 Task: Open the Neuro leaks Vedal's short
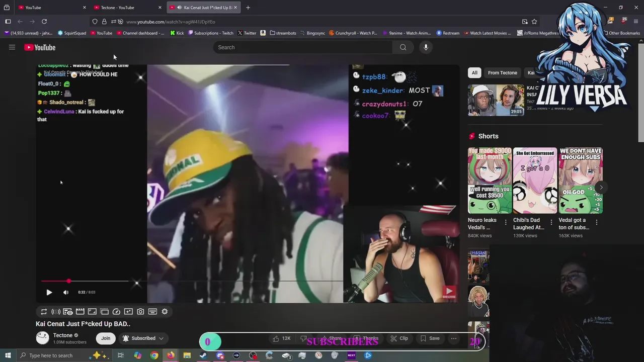point(490,180)
